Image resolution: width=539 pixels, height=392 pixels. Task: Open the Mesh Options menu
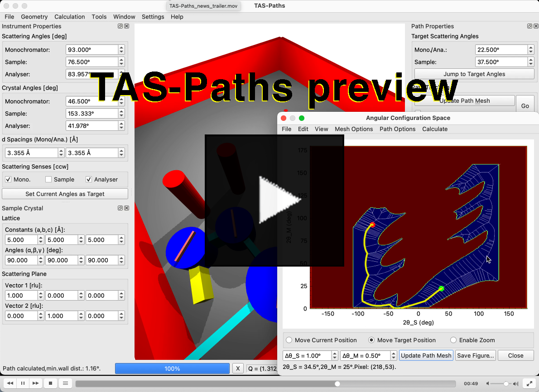pyautogui.click(x=353, y=129)
